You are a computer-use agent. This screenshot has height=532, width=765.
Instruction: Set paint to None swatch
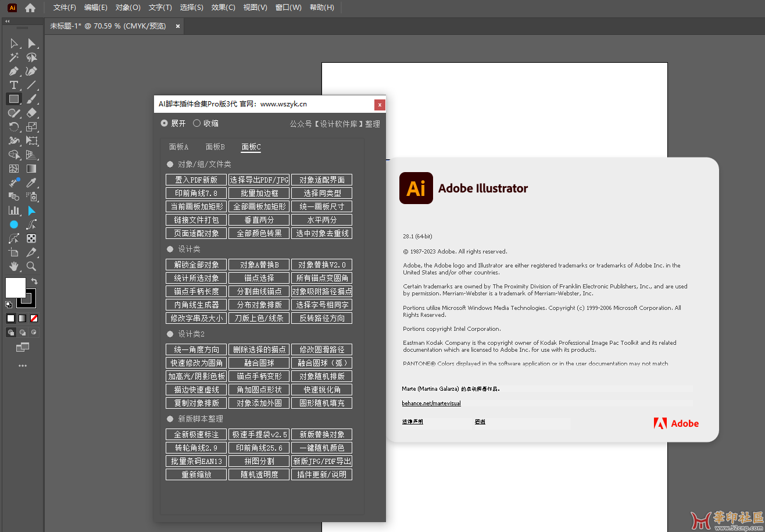pyautogui.click(x=34, y=318)
